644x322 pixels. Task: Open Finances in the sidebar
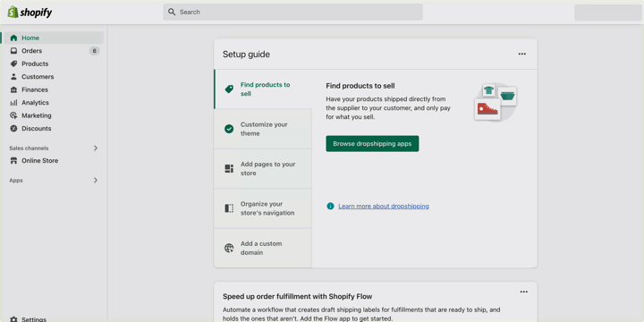[x=54, y=89]
